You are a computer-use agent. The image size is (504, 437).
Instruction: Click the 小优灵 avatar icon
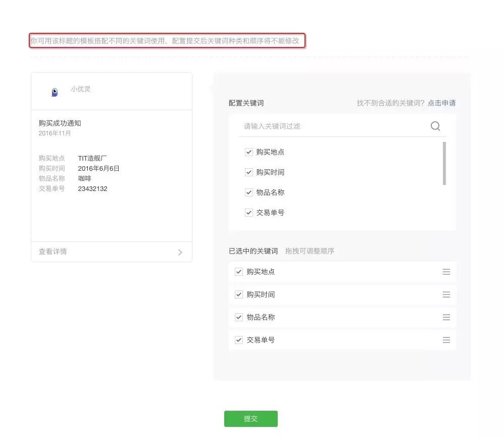click(x=55, y=92)
